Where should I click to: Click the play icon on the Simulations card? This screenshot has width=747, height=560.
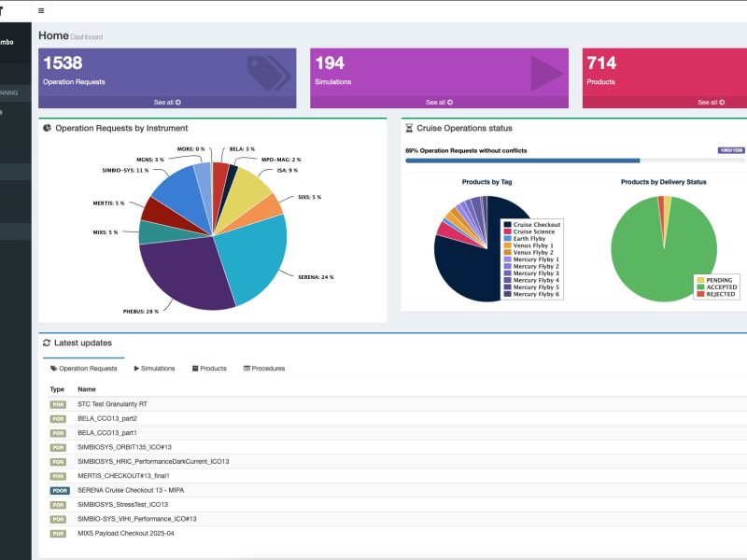(547, 72)
